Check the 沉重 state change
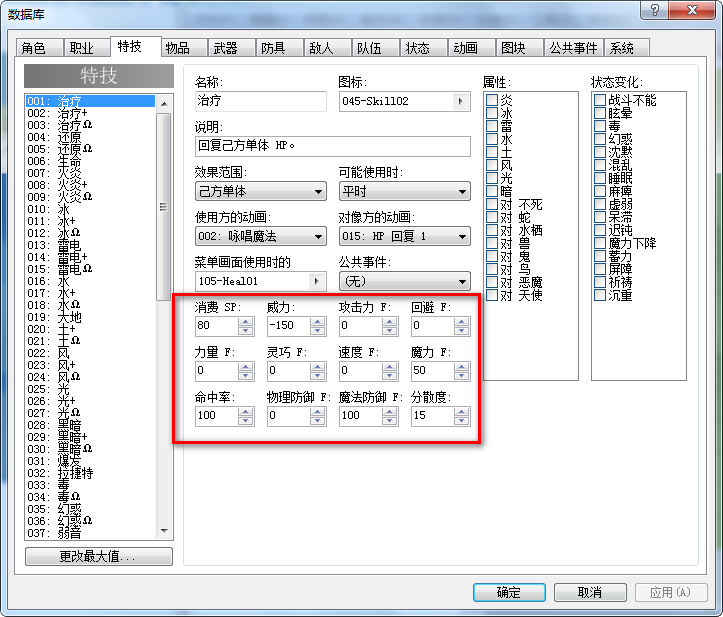The width and height of the screenshot is (723, 617). [600, 295]
